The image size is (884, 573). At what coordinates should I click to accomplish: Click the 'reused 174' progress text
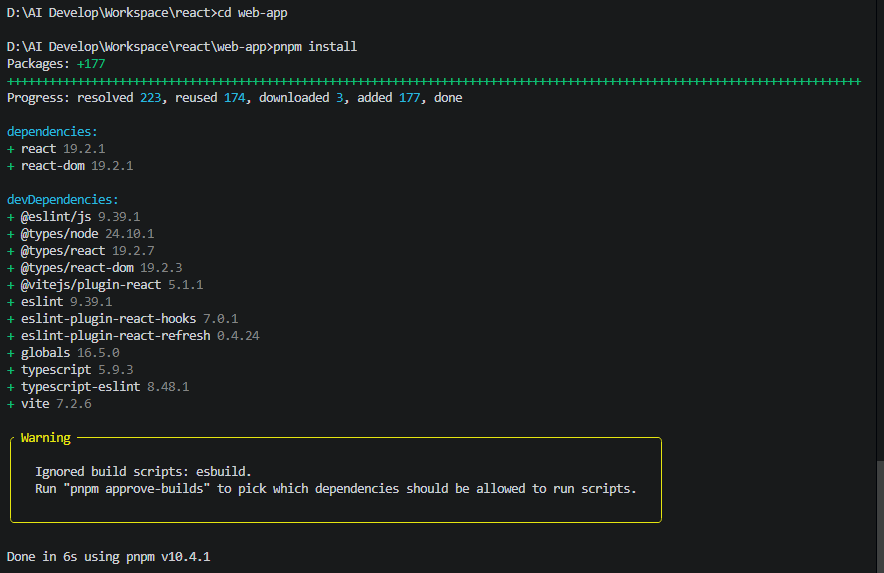[210, 98]
